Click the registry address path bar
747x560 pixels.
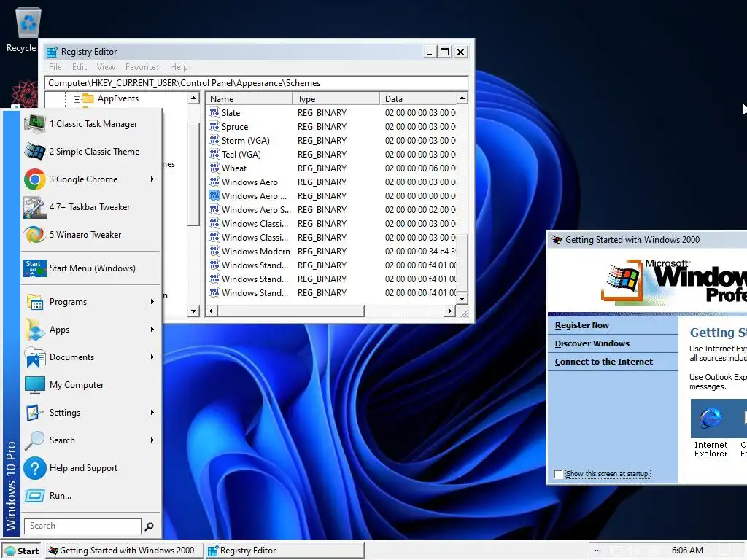pos(256,83)
